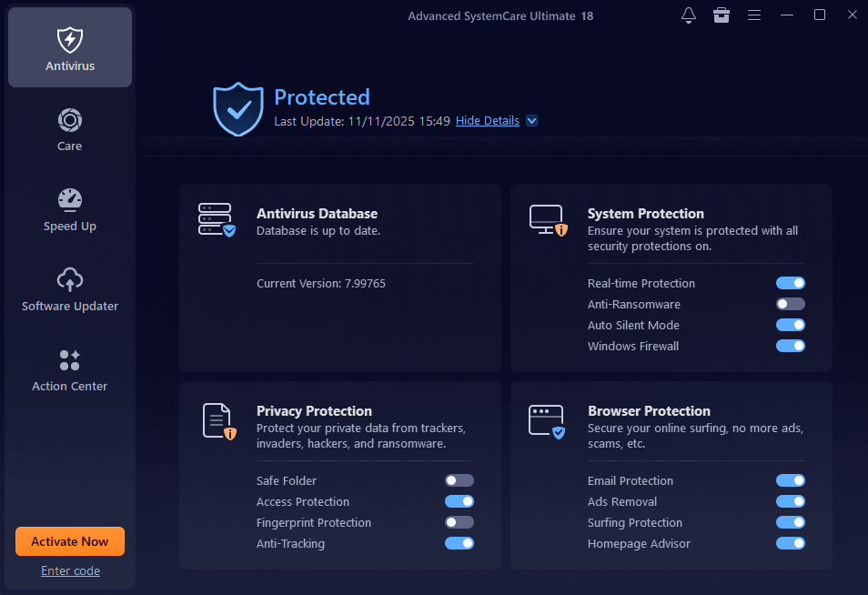Collapse details using the chevron arrow

click(532, 121)
